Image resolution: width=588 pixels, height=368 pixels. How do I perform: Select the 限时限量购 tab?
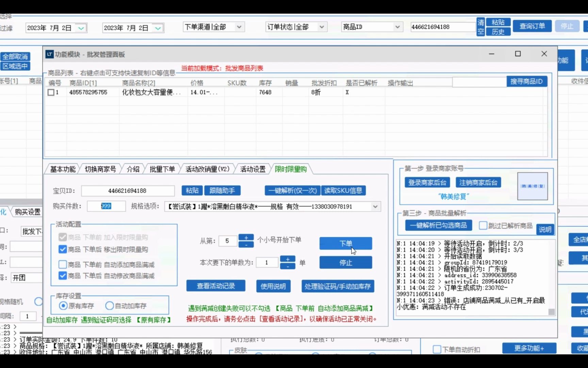[291, 169]
